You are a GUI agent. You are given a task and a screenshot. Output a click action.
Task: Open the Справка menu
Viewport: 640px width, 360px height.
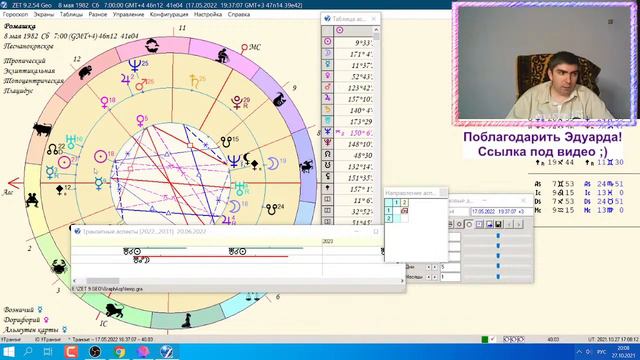pyautogui.click(x=239, y=14)
